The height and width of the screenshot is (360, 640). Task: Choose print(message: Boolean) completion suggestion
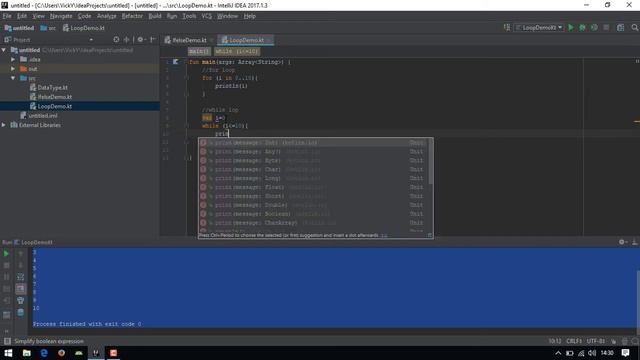[x=313, y=214]
